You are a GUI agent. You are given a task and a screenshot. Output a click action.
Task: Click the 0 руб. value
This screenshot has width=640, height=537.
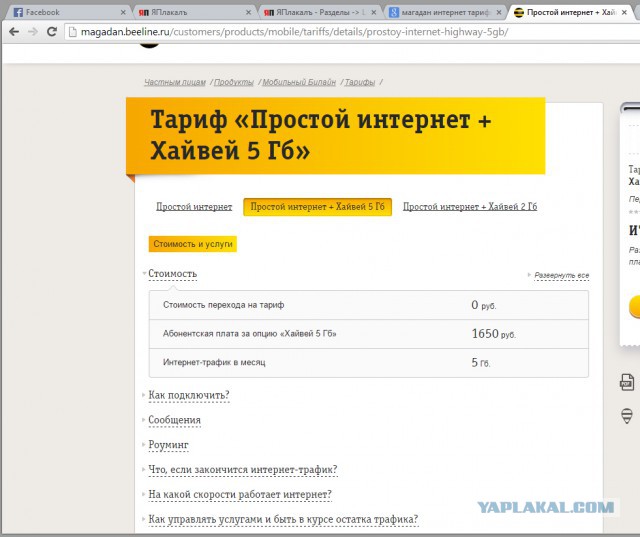(x=484, y=305)
